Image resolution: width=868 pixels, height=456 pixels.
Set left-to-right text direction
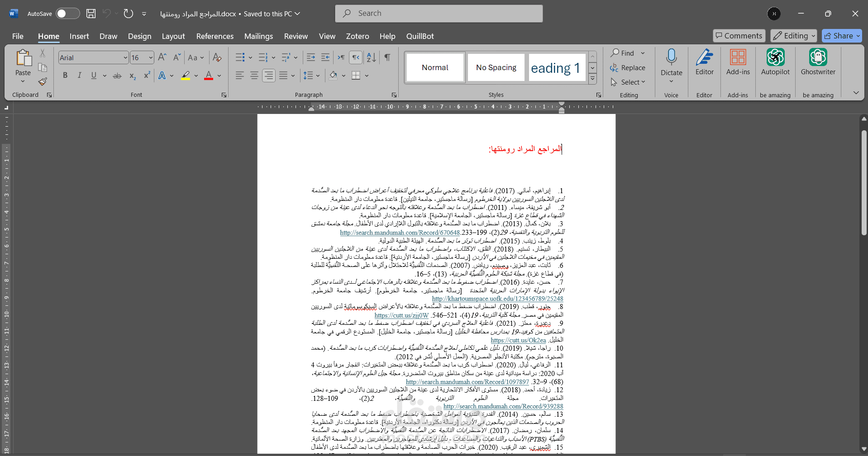pyautogui.click(x=341, y=57)
